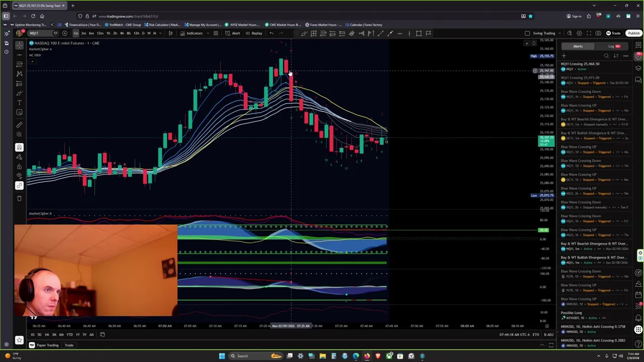Click the Trade tab in bottom panel
This screenshot has height=362, width=644.
coord(69,345)
